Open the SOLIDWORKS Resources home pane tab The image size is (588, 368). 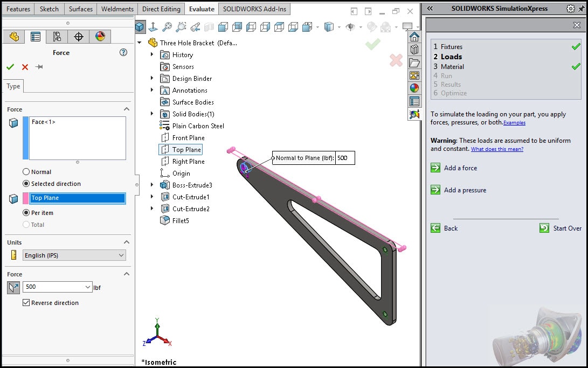tap(414, 37)
